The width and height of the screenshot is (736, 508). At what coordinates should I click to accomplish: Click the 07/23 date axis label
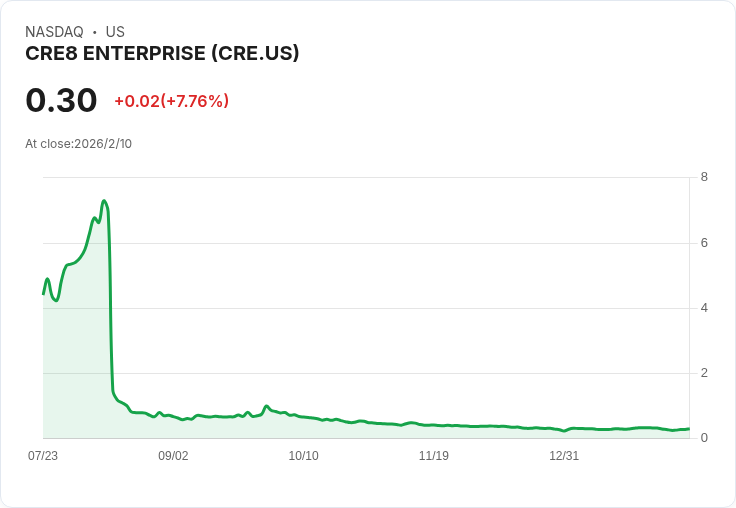pyautogui.click(x=43, y=456)
